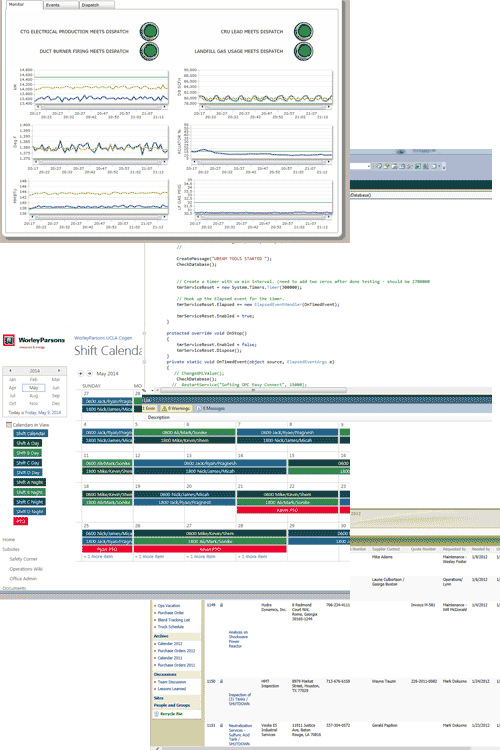Toggle the Errors filter in Error List
The image size is (500, 750).
149,408
